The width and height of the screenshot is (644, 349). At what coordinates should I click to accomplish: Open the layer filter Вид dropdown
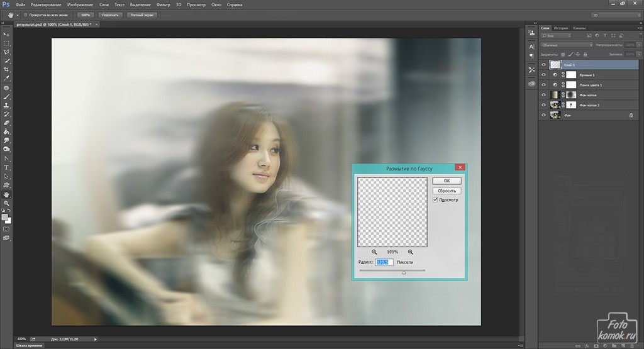pyautogui.click(x=556, y=36)
